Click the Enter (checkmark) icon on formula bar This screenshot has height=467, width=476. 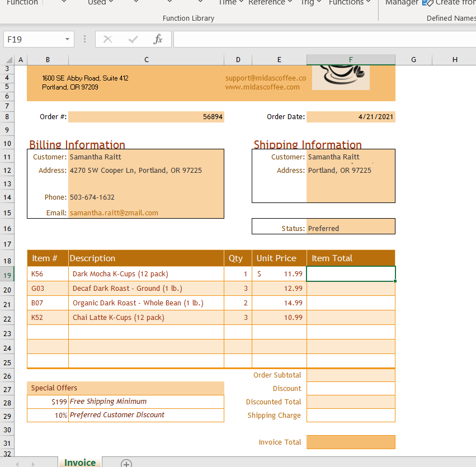point(133,39)
